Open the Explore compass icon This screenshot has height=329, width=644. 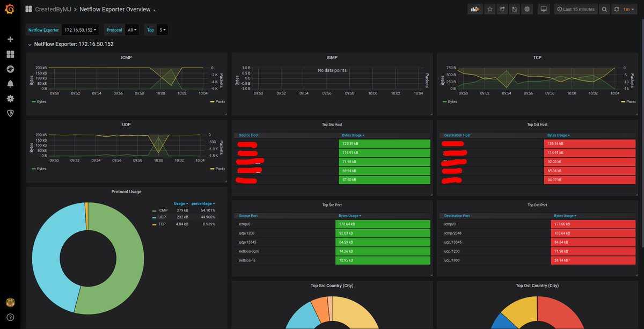(10, 69)
